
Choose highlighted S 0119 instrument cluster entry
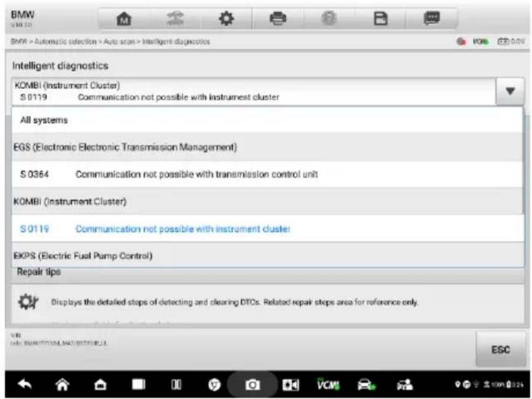click(x=267, y=229)
